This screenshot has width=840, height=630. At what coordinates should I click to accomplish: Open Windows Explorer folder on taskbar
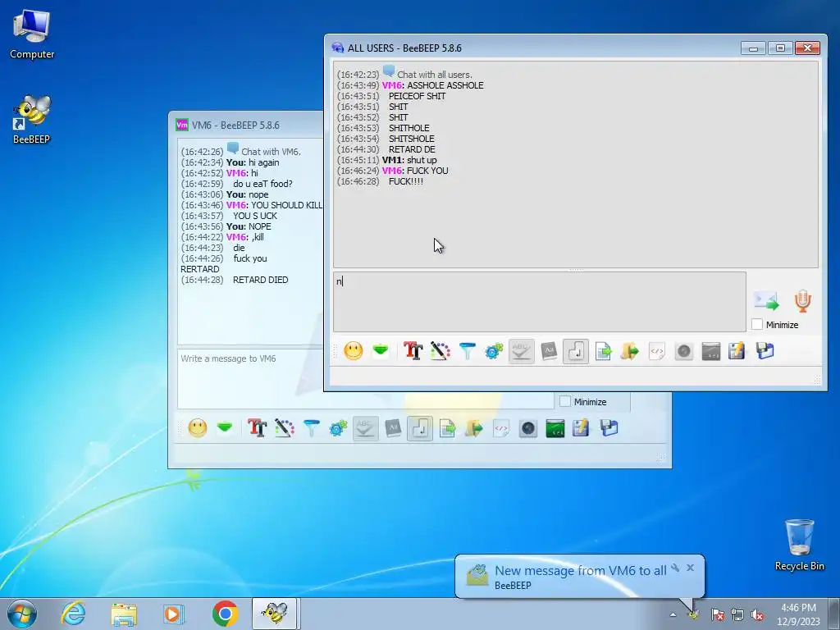pos(124,614)
